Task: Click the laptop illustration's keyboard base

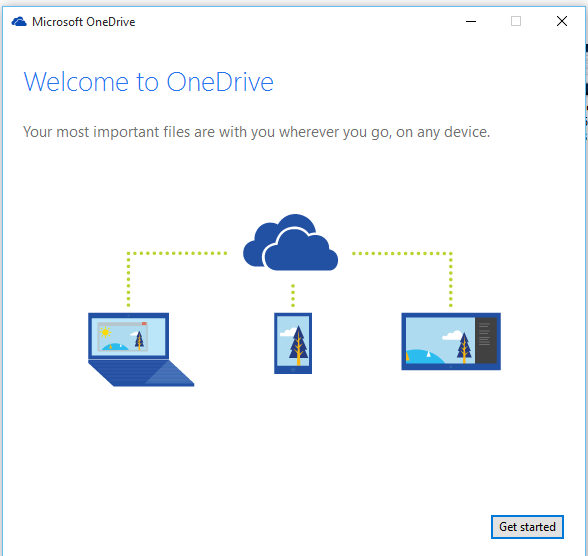Action: click(141, 373)
